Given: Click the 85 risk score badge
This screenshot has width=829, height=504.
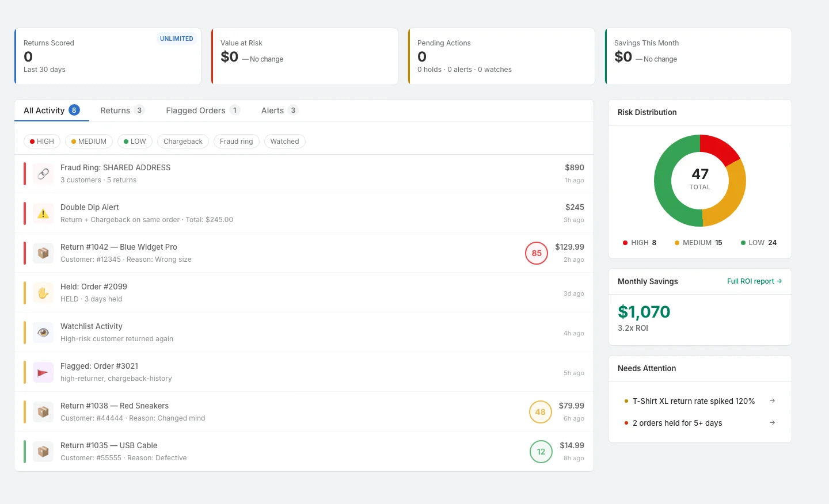Looking at the screenshot, I should pyautogui.click(x=536, y=253).
